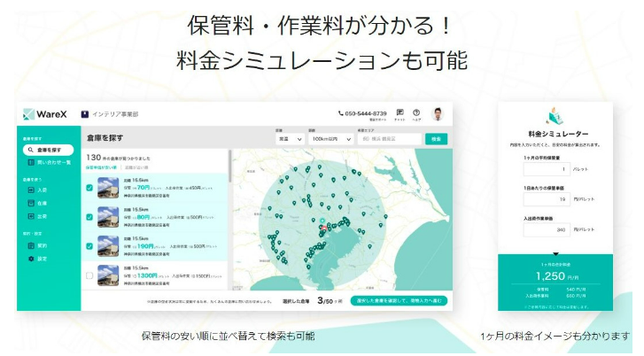Viewport: 644px width, 356px height.
Task: Open the 190円 warehouse thumbnail
Action: point(108,246)
